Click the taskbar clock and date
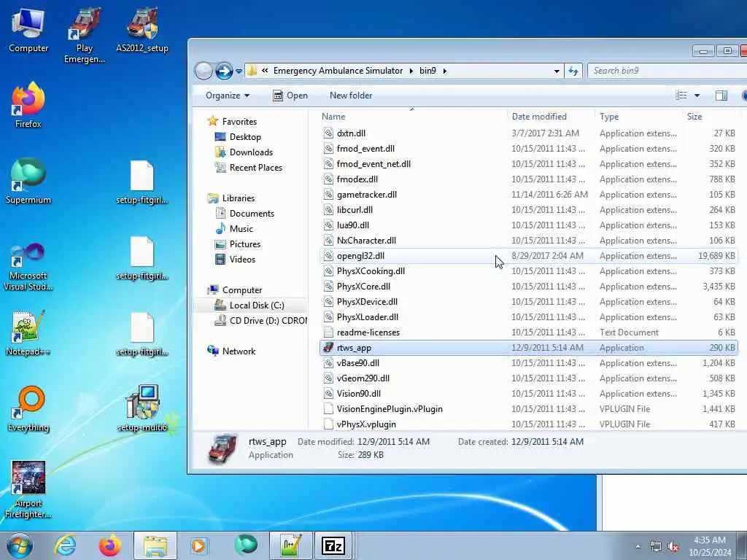Viewport: 747px width, 560px height. coord(710,546)
